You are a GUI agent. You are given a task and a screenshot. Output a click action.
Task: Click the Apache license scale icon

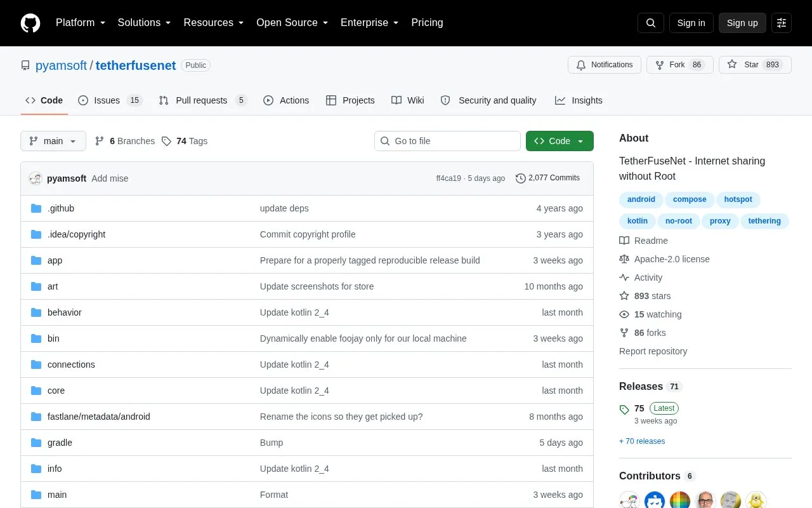click(624, 259)
